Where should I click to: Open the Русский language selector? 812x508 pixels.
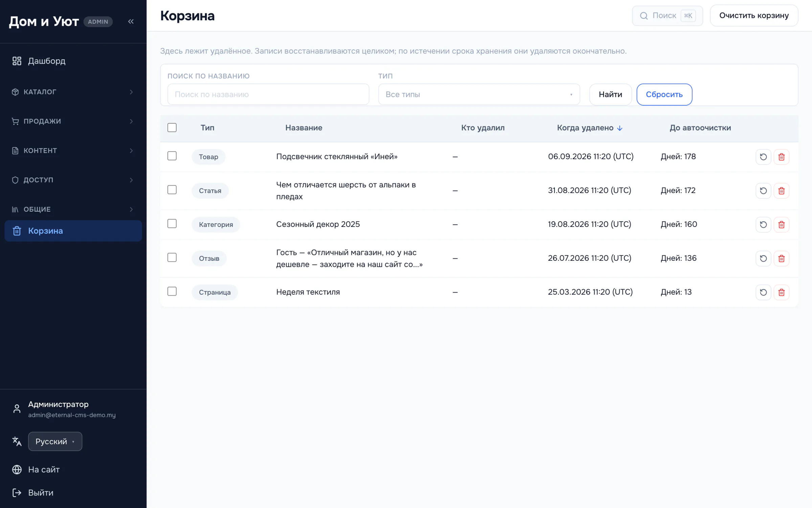(x=55, y=441)
